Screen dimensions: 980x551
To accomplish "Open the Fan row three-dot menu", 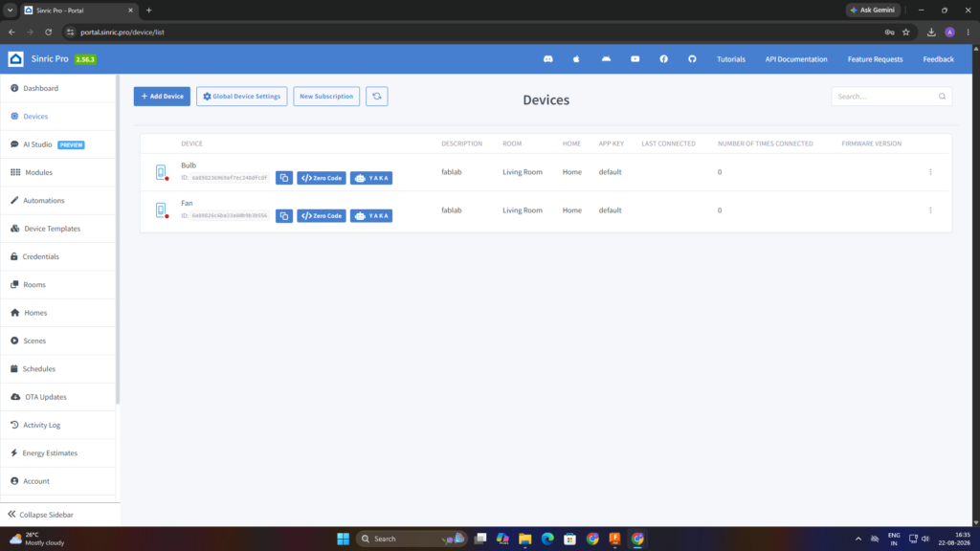I will (x=930, y=209).
